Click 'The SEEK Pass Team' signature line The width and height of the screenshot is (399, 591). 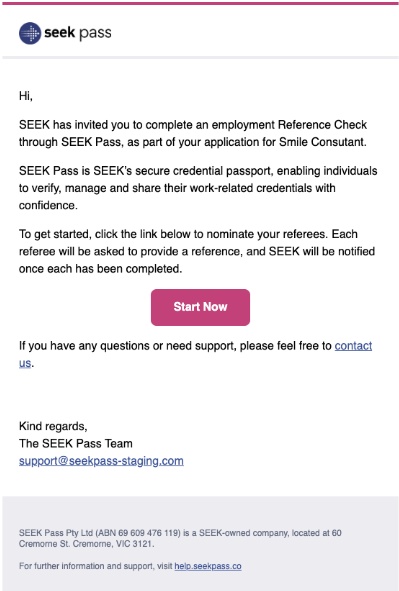click(76, 444)
